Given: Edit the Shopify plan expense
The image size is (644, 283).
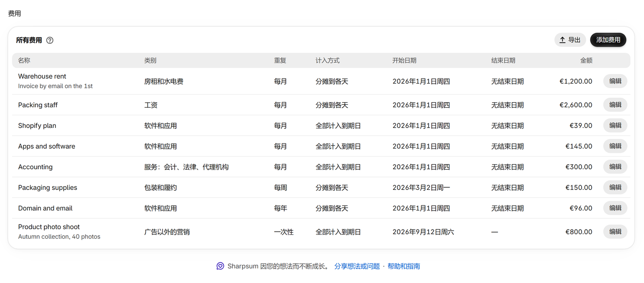Looking at the screenshot, I should 615,125.
